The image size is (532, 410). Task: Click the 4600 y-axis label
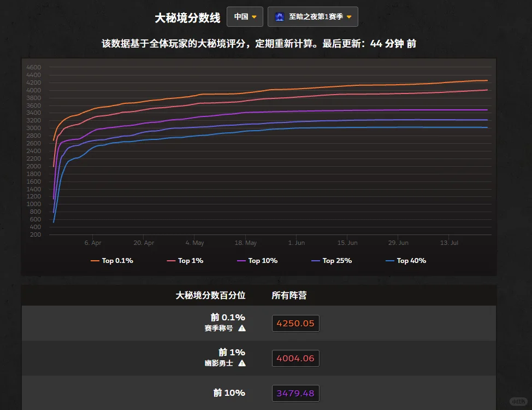33,67
